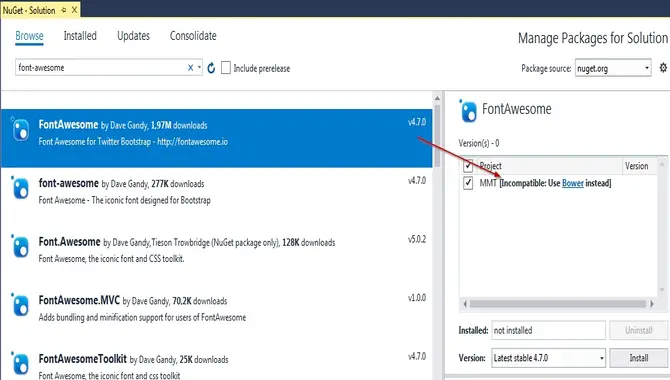Toggle the MMT project checkbox
Screen dimensions: 670x380
click(468, 183)
